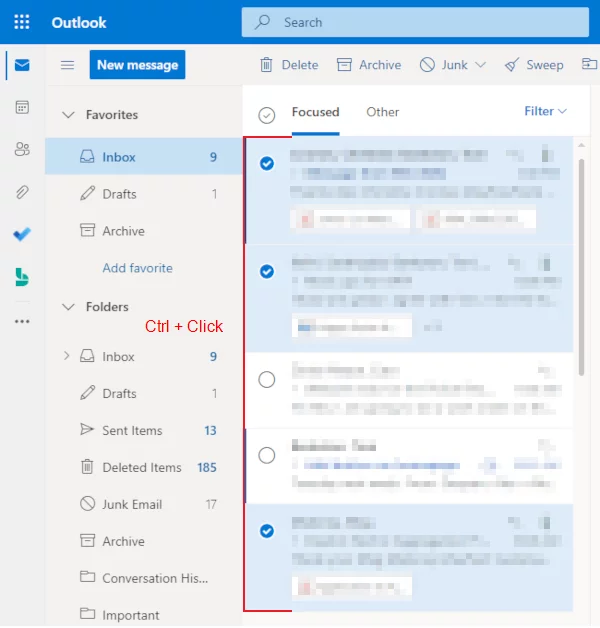Click the Important folder icon

87,614
